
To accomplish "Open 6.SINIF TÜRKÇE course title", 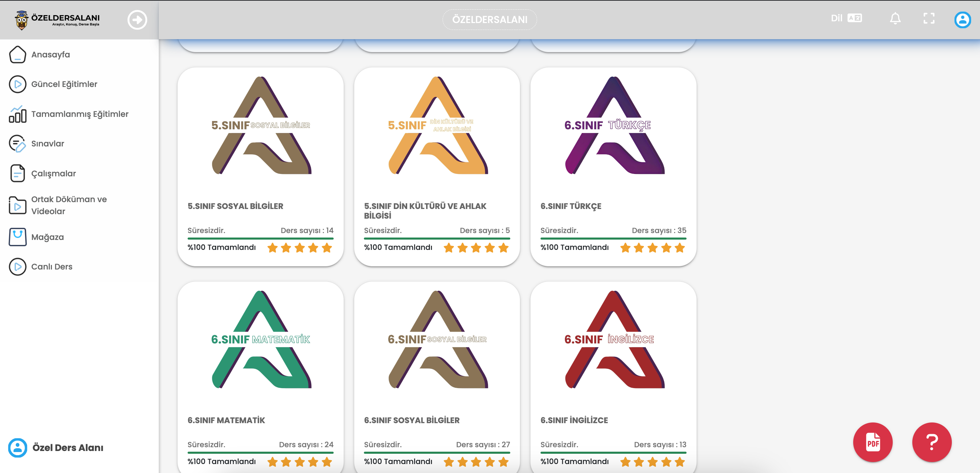I will pyautogui.click(x=571, y=206).
